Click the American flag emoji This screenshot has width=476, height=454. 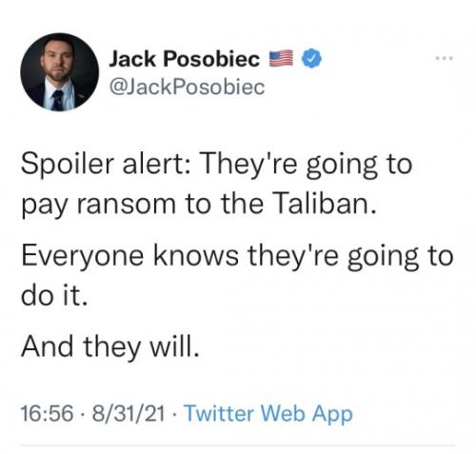coord(281,58)
